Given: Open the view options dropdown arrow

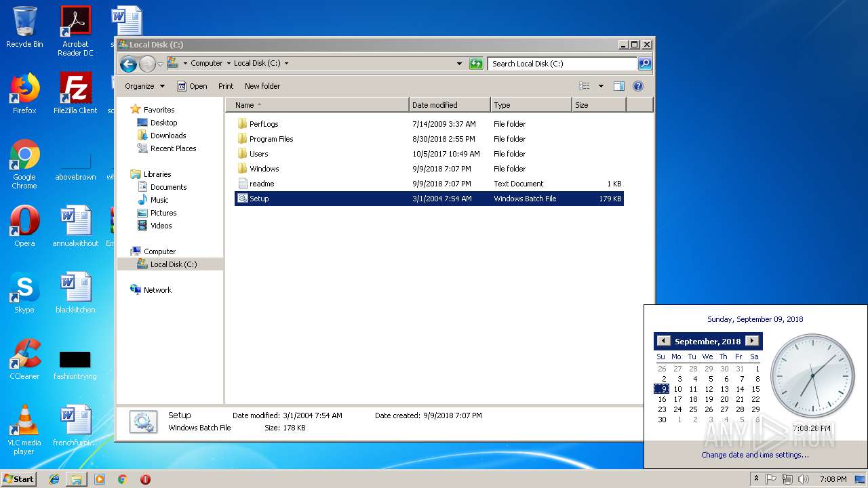Looking at the screenshot, I should click(x=601, y=86).
